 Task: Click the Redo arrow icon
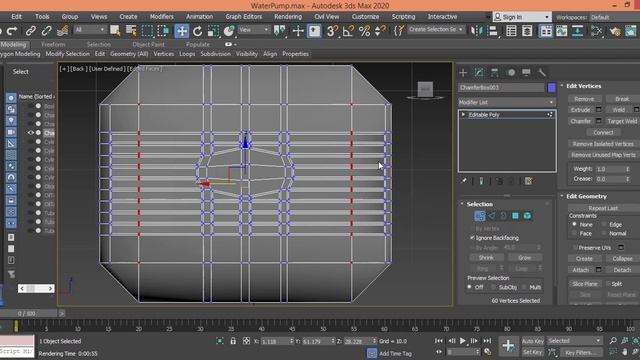click(x=12, y=31)
